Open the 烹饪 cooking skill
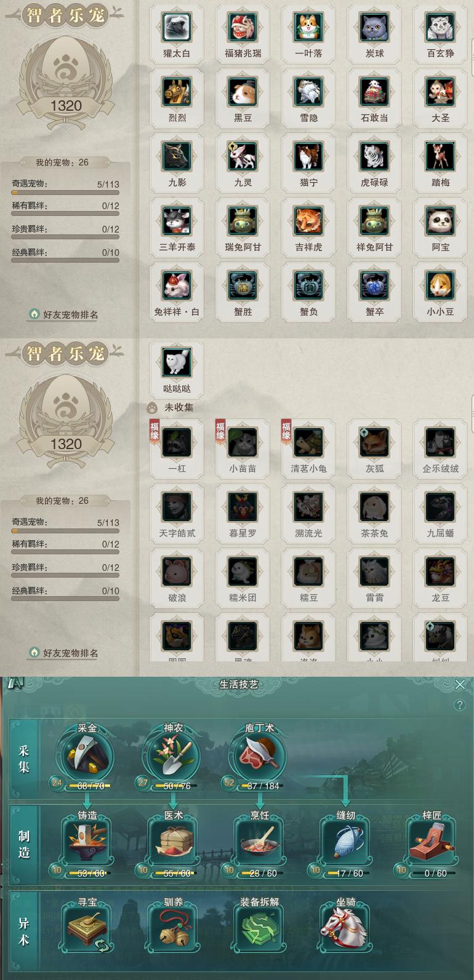 tap(259, 841)
